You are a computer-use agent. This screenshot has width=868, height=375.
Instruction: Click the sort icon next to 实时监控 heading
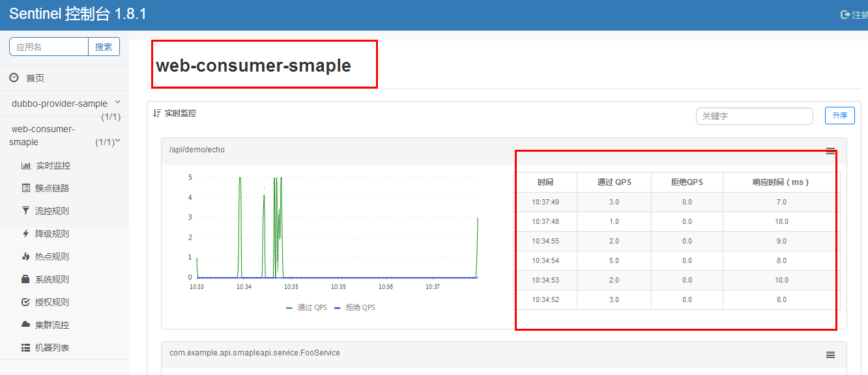[x=157, y=113]
